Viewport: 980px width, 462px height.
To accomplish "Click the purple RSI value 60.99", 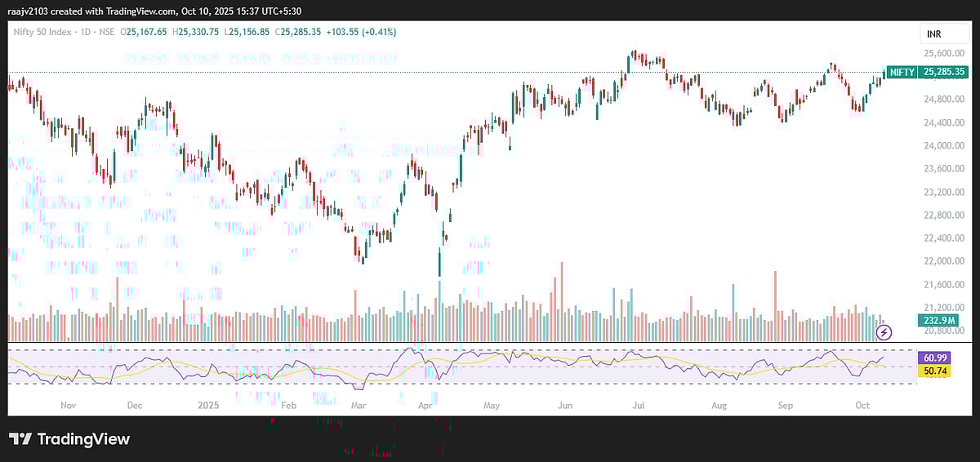I will tap(934, 358).
